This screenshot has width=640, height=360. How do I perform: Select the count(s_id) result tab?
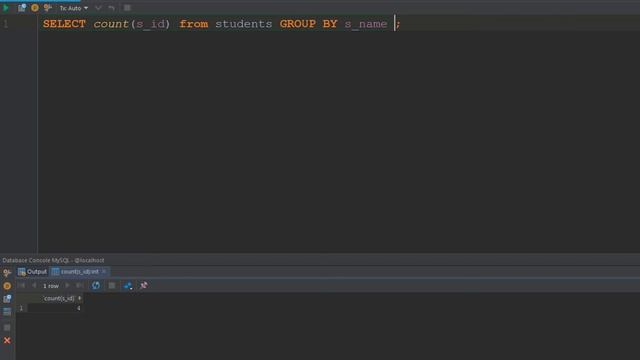[x=79, y=271]
